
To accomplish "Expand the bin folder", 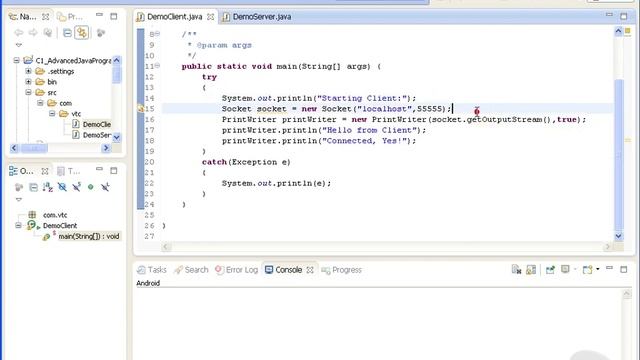I will point(28,82).
